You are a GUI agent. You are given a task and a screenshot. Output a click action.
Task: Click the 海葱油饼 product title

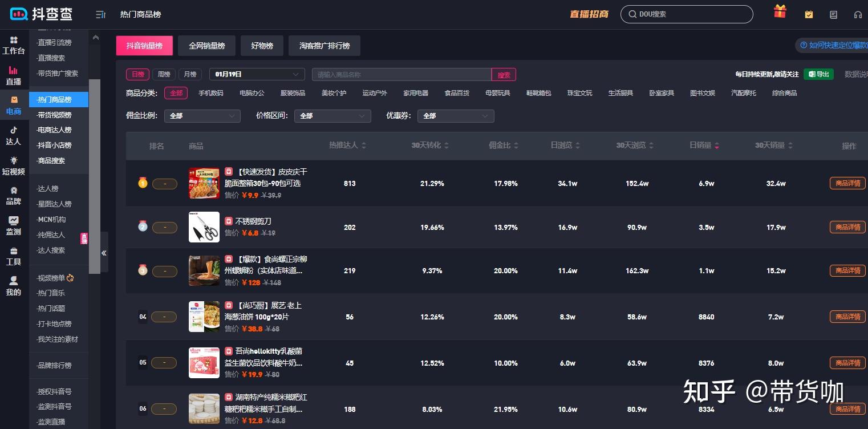click(x=263, y=311)
